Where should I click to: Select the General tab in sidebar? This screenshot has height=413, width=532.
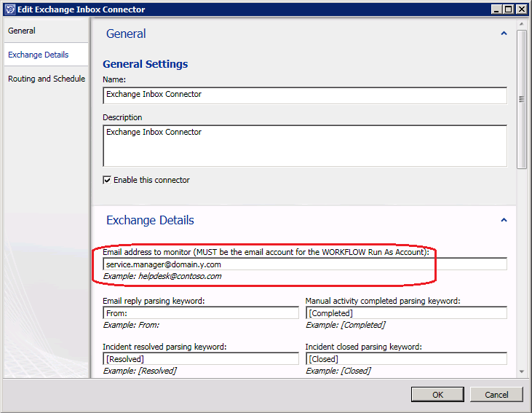tap(22, 31)
